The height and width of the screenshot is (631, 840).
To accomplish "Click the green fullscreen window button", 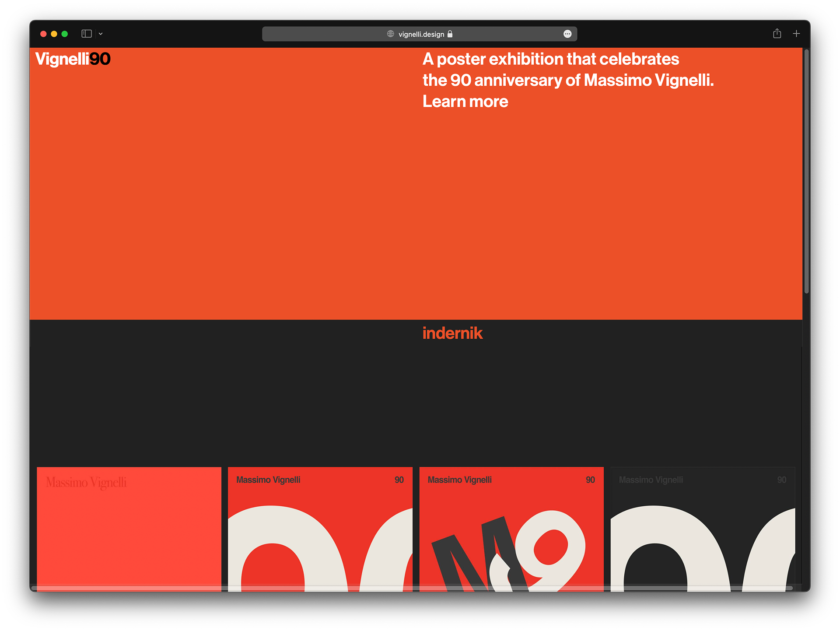I will (65, 34).
